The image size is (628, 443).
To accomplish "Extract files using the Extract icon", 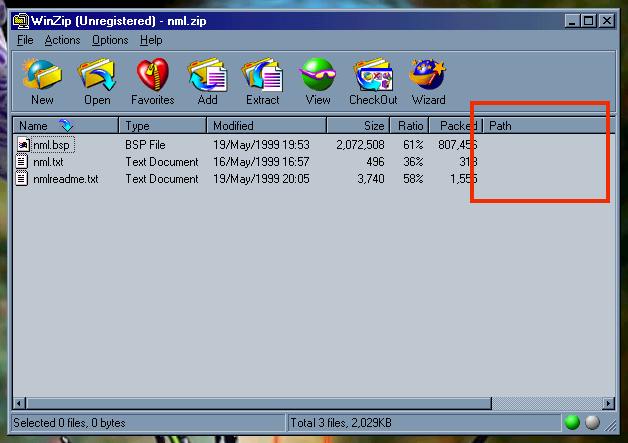I will [262, 75].
